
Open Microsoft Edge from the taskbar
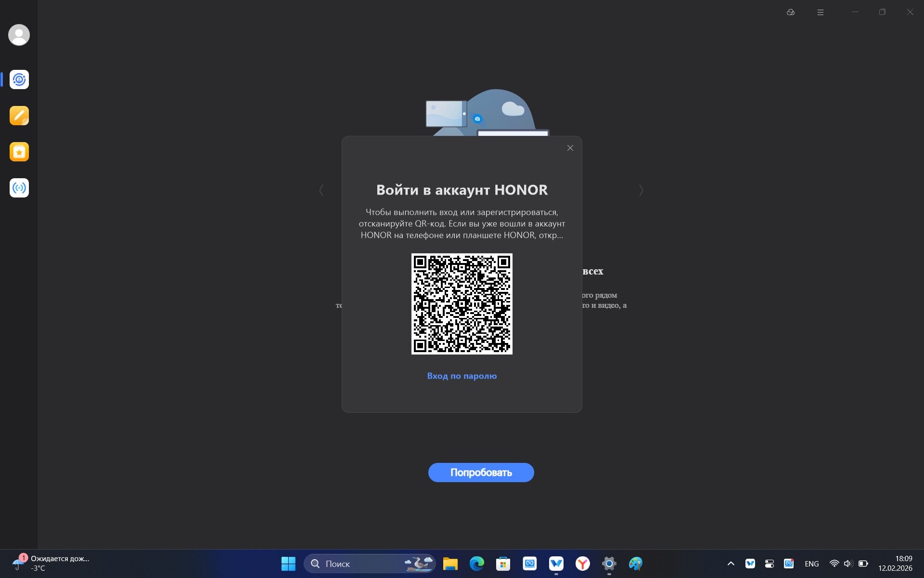(476, 564)
